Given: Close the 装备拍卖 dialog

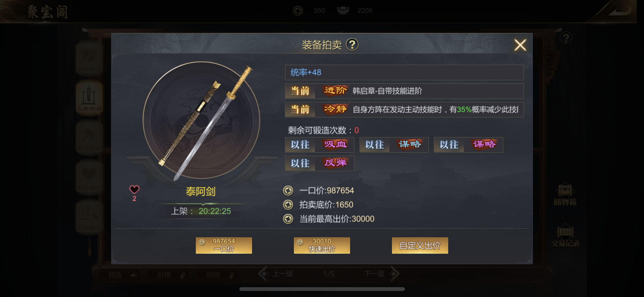Looking at the screenshot, I should pos(520,45).
